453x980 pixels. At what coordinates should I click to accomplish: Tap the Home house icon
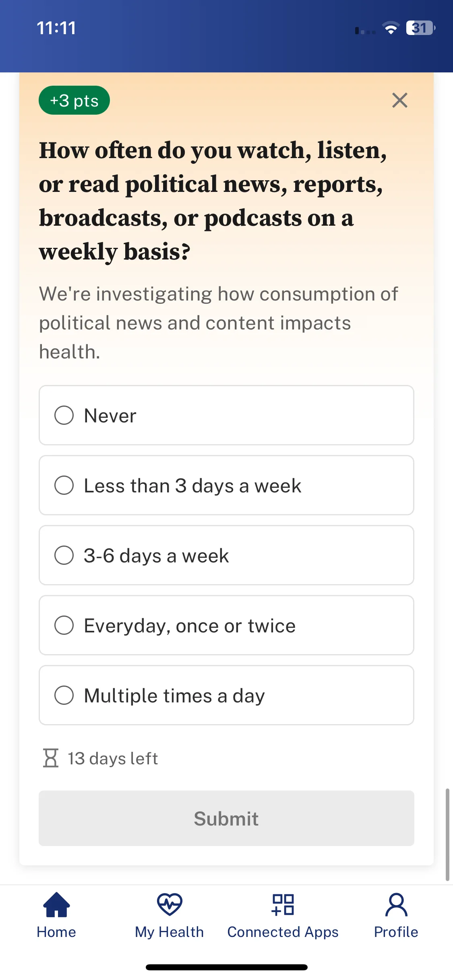(x=56, y=904)
